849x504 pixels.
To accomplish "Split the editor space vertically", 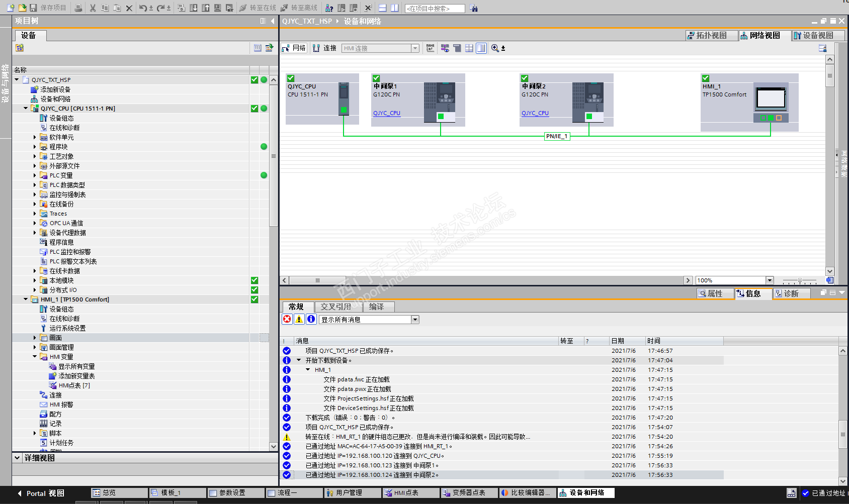I will point(395,8).
